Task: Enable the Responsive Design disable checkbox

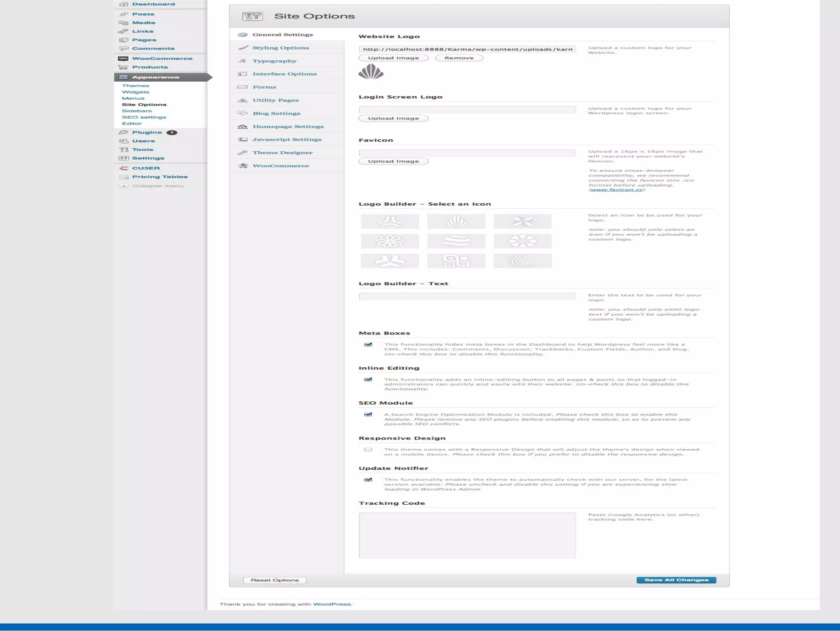Action: (x=368, y=450)
